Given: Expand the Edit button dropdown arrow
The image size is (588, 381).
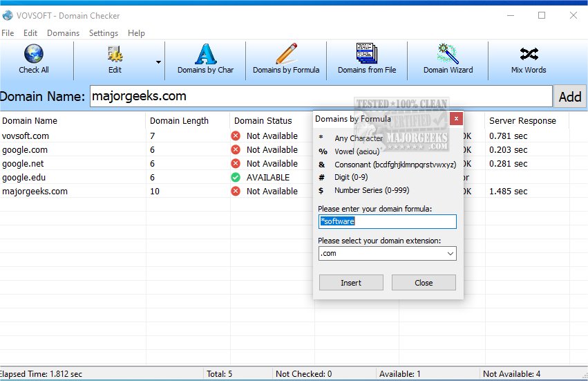Looking at the screenshot, I should pyautogui.click(x=159, y=62).
